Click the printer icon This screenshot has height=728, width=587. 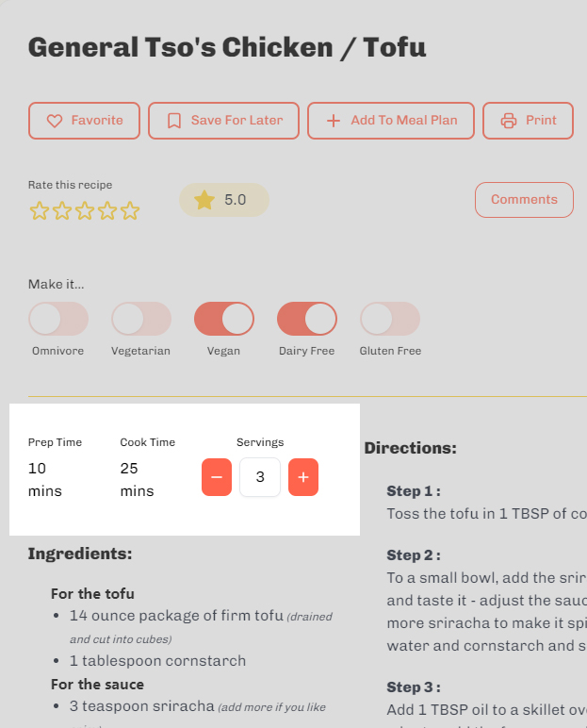pos(509,121)
